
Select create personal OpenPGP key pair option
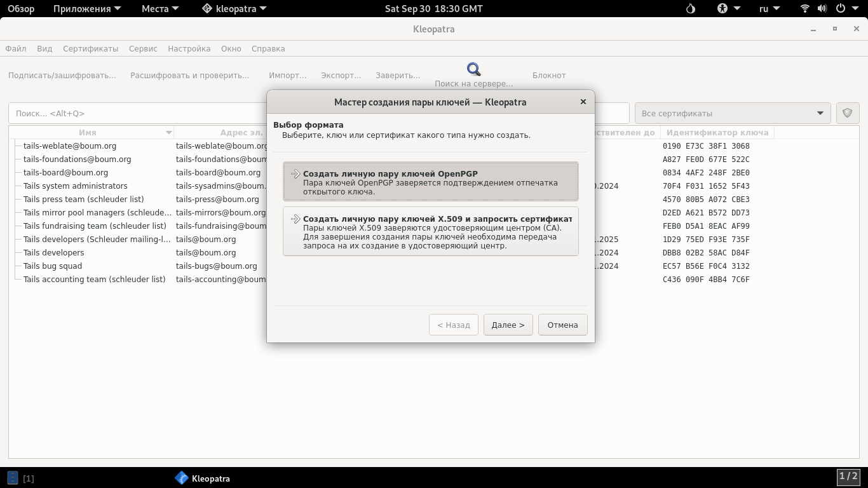coord(430,182)
